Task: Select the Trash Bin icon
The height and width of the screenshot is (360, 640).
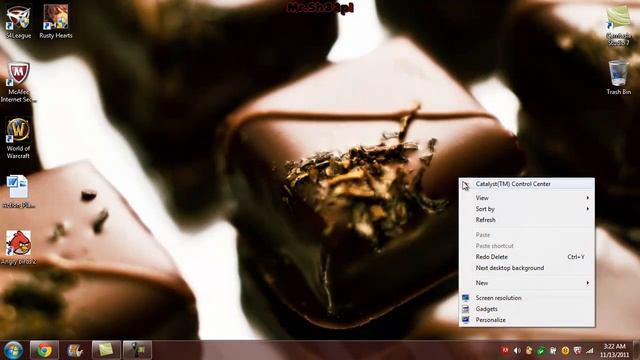Action: [x=618, y=78]
